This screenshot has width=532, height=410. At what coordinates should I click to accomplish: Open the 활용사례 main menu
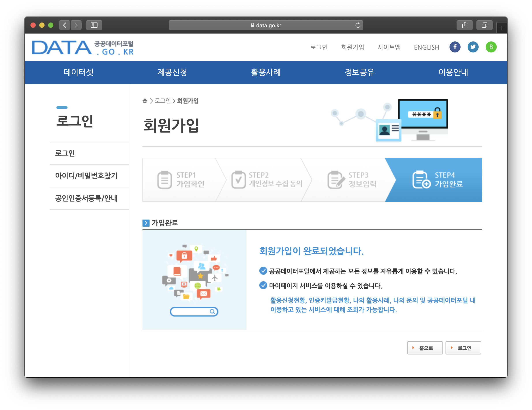coord(266,72)
